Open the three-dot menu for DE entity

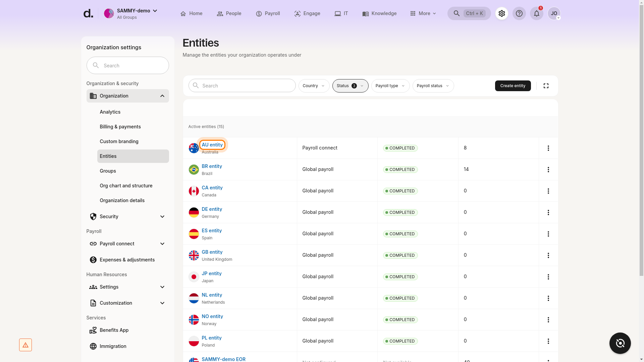coord(548,213)
